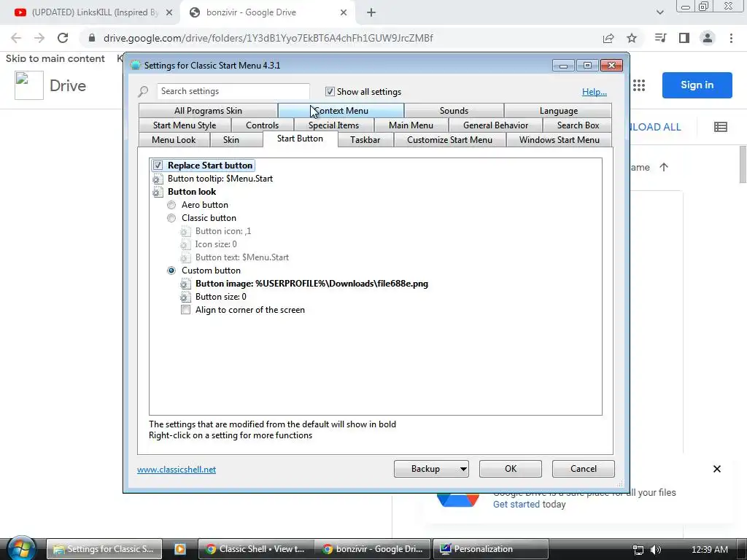The height and width of the screenshot is (560, 747).
Task: Open the General Behavior tab
Action: tap(495, 125)
